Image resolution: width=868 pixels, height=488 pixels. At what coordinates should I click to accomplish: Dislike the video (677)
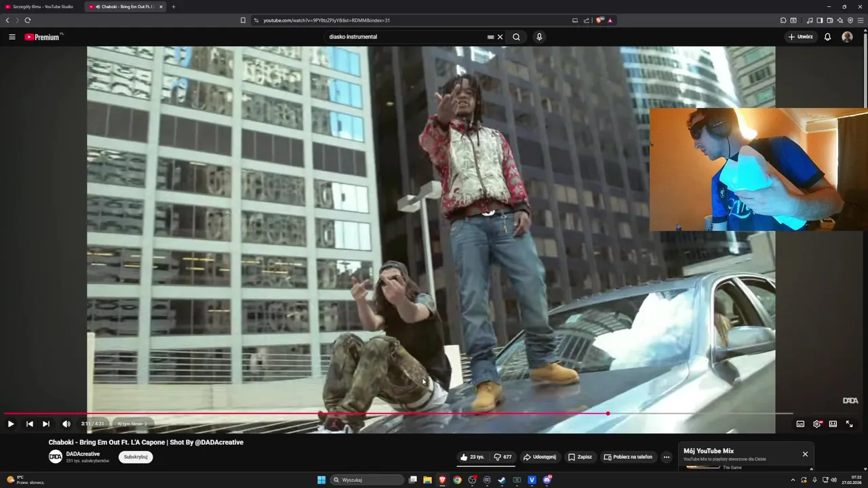click(x=502, y=457)
